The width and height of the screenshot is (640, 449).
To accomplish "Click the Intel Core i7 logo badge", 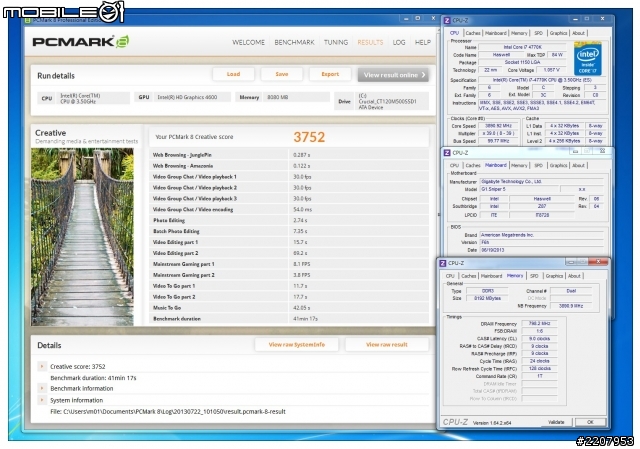I will 588,59.
